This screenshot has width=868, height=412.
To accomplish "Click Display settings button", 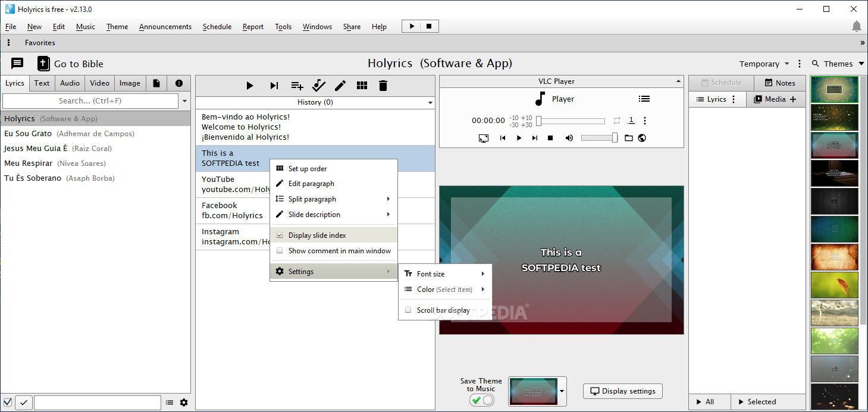I will 623,391.
